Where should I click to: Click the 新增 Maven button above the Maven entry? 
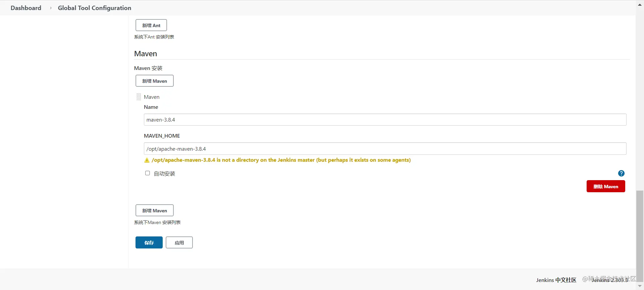tap(154, 81)
